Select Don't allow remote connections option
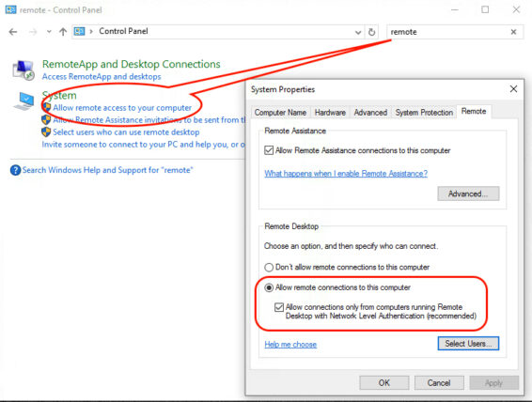The height and width of the screenshot is (402, 532). pos(269,268)
